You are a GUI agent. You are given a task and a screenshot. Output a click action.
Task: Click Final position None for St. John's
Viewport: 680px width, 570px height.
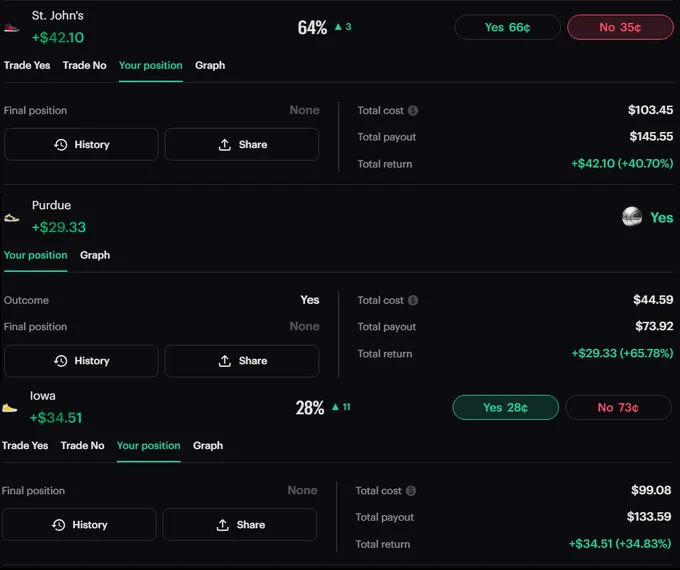pyautogui.click(x=304, y=110)
